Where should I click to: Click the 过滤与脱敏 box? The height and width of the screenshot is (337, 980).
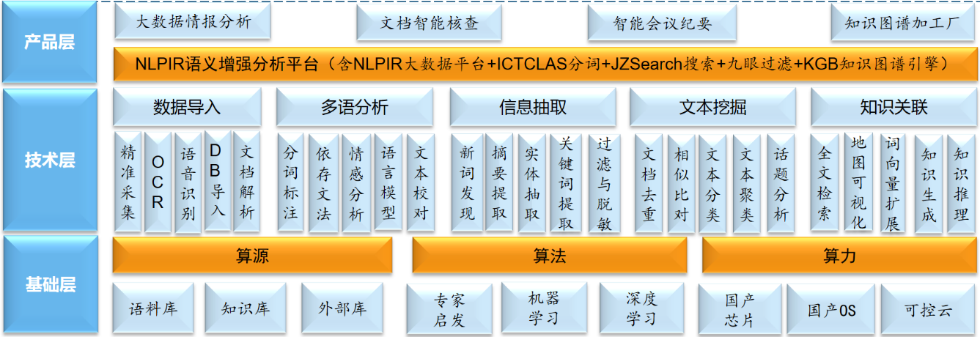click(604, 183)
